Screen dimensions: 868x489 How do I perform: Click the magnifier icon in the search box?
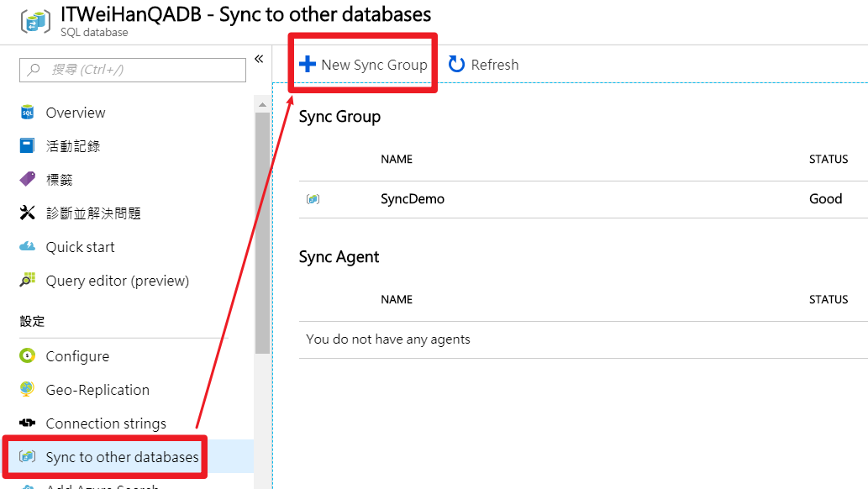(x=34, y=70)
